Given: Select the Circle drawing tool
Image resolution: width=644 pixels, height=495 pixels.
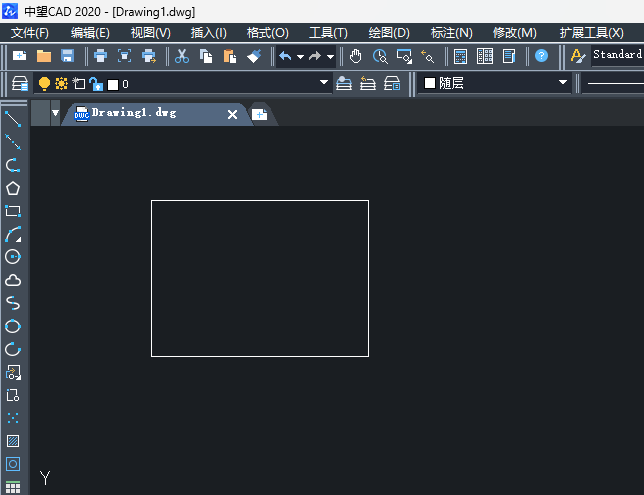Looking at the screenshot, I should click(13, 257).
